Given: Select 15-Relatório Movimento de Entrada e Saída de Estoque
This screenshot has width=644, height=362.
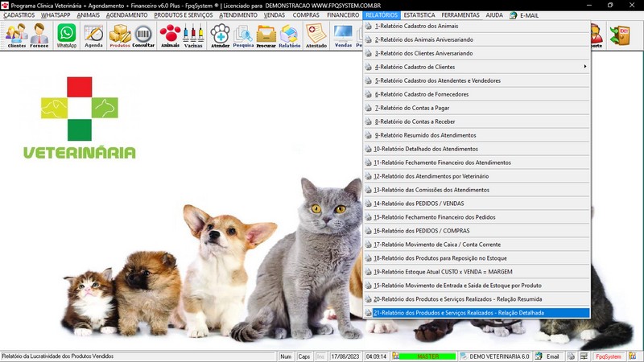Looking at the screenshot, I should click(477, 286).
